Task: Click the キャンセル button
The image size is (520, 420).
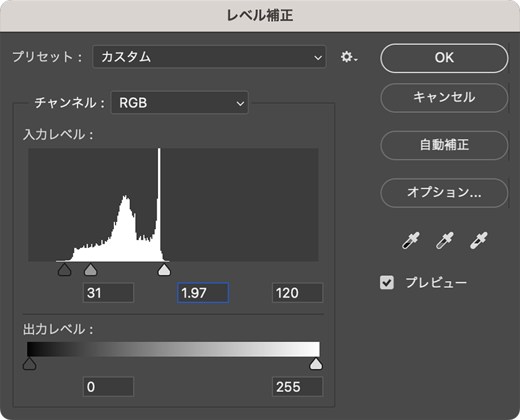Action: (x=444, y=98)
